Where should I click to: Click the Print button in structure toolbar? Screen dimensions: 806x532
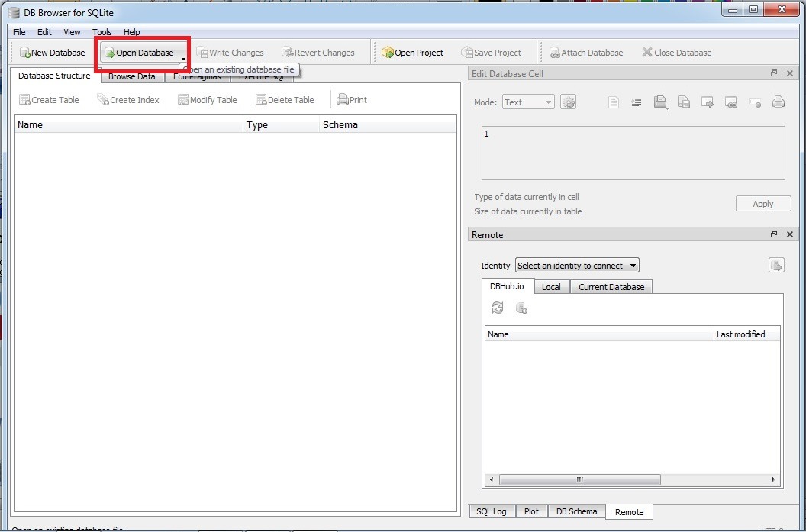[x=352, y=100]
